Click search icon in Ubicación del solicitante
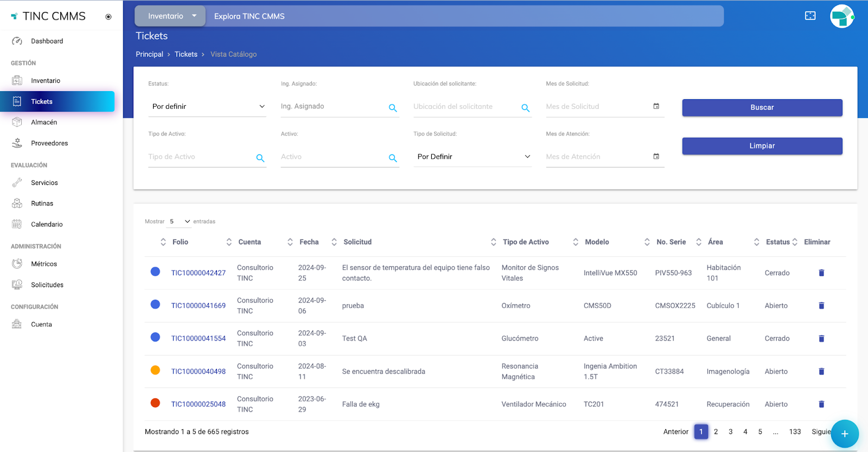The image size is (868, 452). [525, 108]
